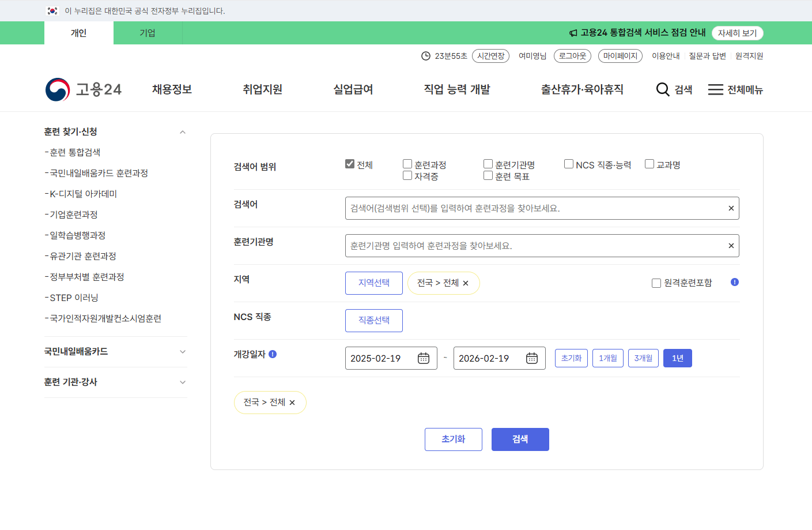Open the calendar for the start date
The image size is (812, 530).
pyautogui.click(x=423, y=358)
